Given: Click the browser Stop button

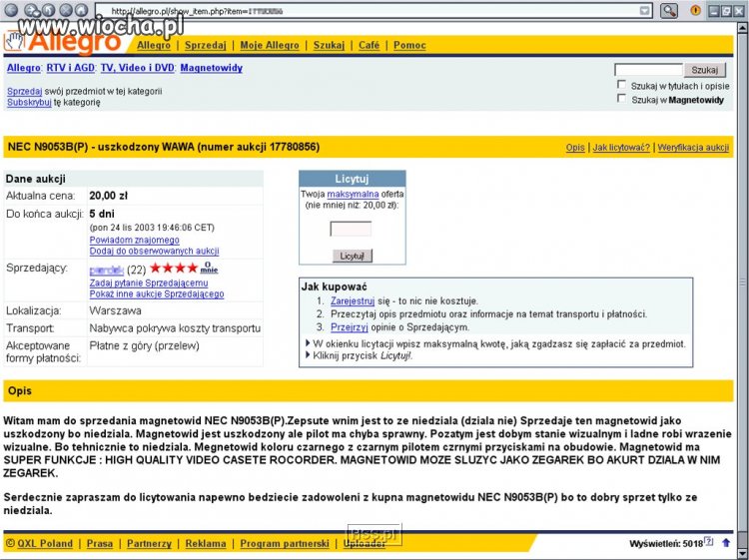Looking at the screenshot, I should [x=66, y=10].
